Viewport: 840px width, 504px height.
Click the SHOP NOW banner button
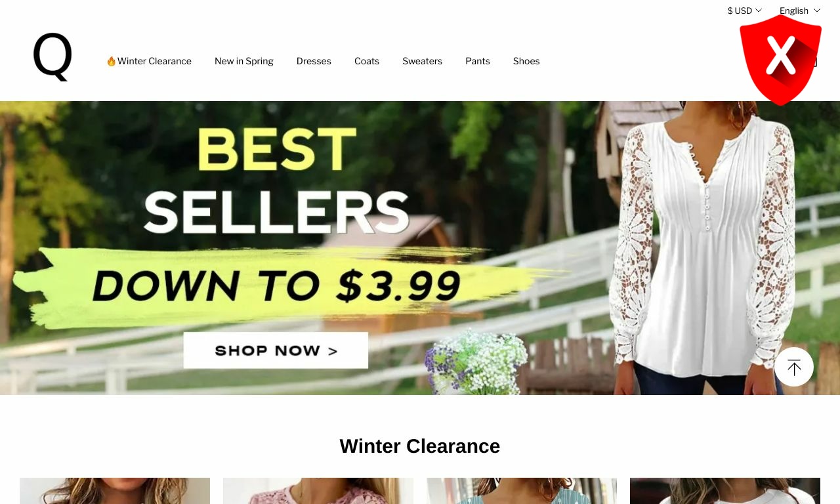coord(276,350)
